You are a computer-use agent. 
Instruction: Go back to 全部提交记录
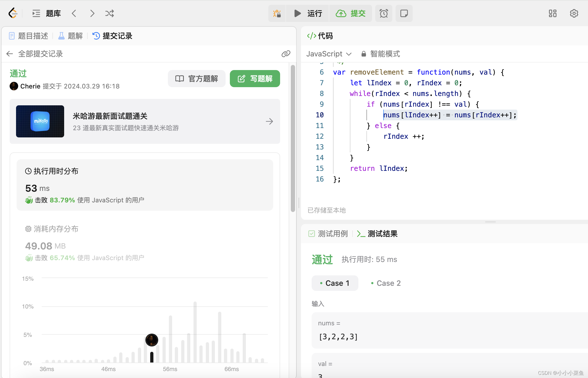35,54
